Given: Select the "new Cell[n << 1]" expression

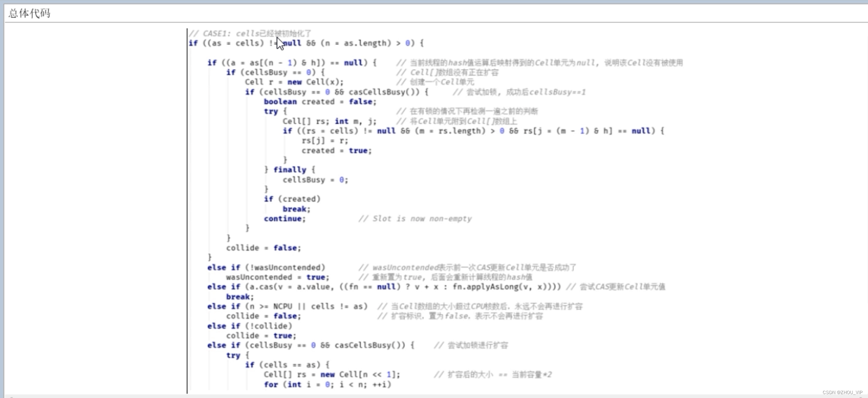Looking at the screenshot, I should [x=358, y=374].
